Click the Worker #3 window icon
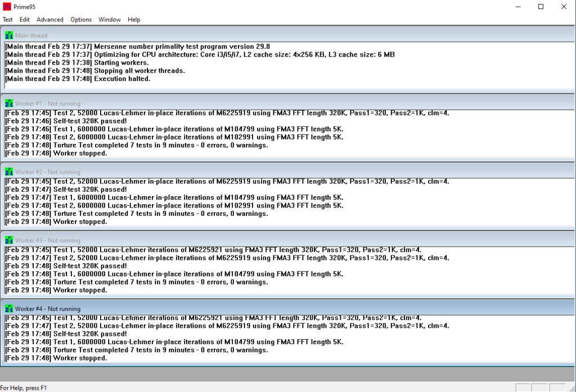 (x=9, y=241)
